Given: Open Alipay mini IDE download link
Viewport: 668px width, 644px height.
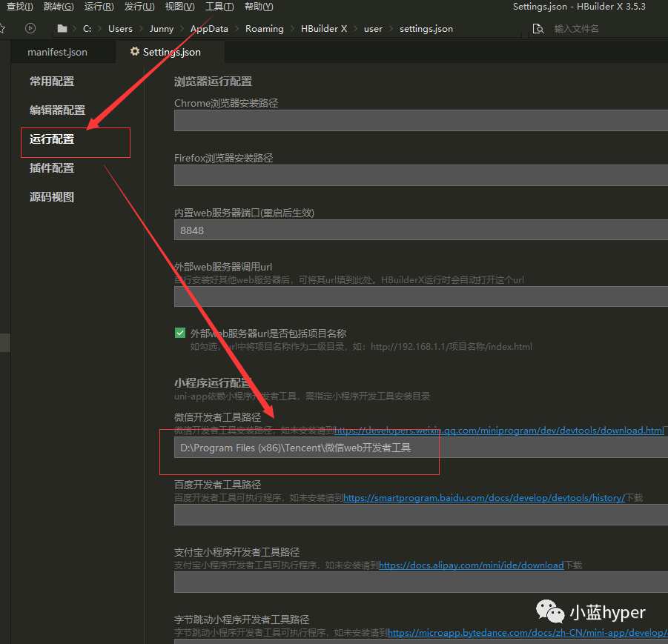Looking at the screenshot, I should [x=472, y=565].
